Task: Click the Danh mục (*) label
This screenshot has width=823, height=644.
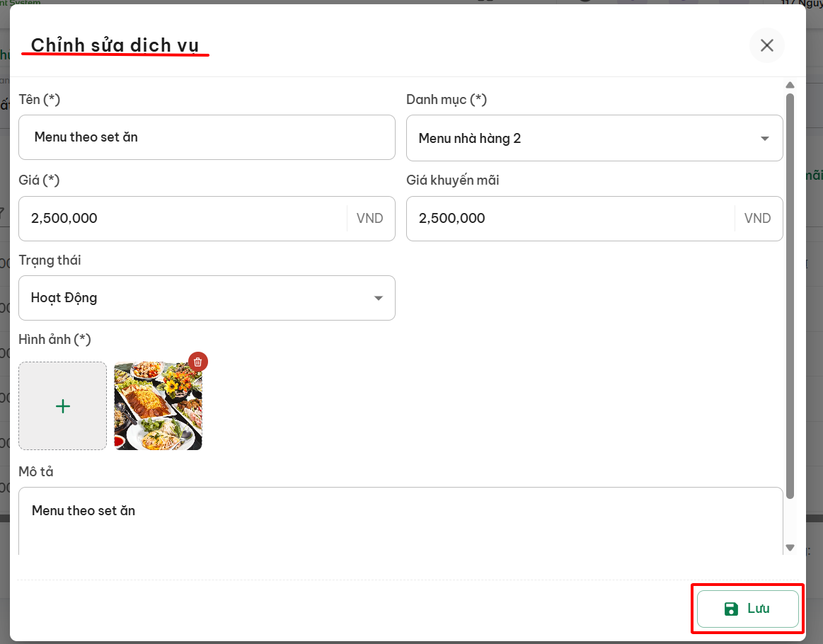Action: point(447,99)
